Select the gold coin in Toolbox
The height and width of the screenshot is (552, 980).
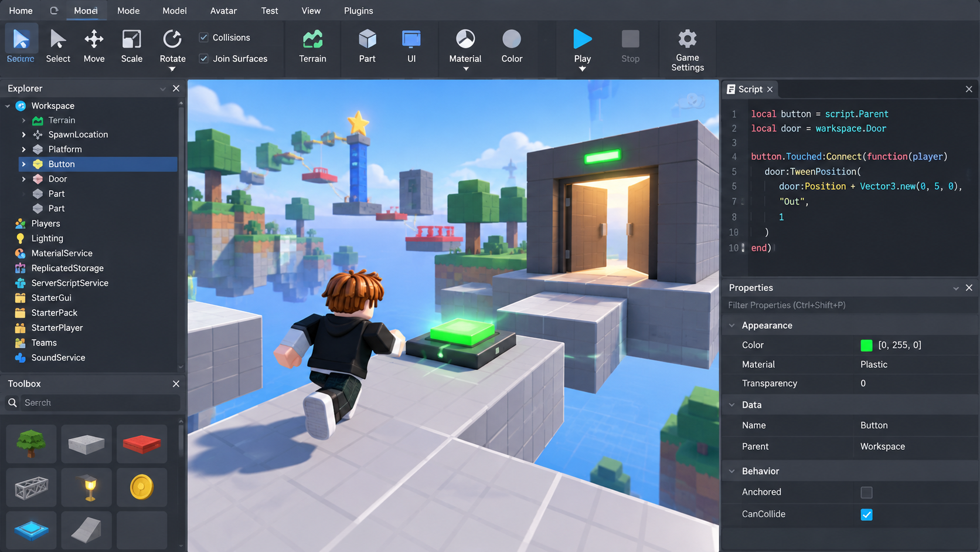click(141, 487)
